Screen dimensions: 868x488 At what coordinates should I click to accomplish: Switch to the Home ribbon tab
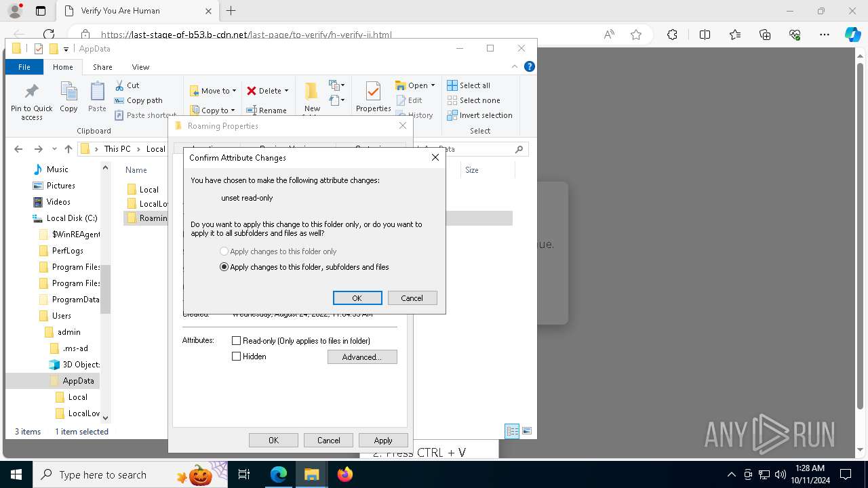click(x=63, y=67)
